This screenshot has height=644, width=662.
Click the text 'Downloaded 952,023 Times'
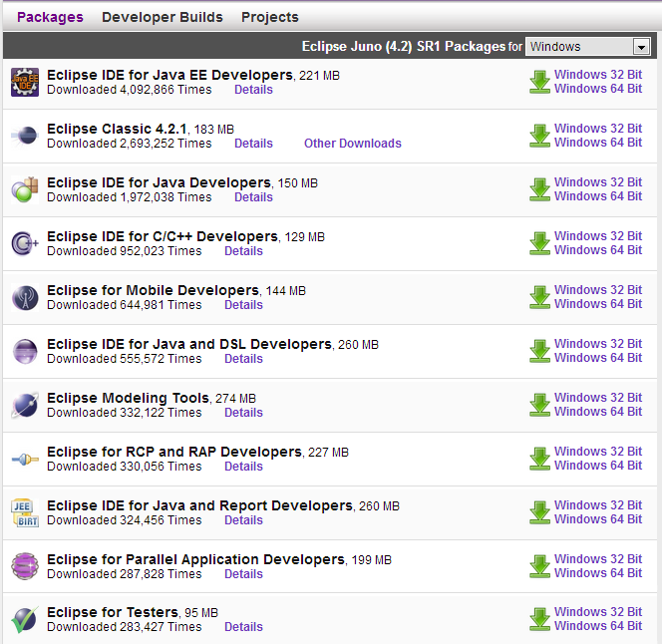click(x=124, y=251)
